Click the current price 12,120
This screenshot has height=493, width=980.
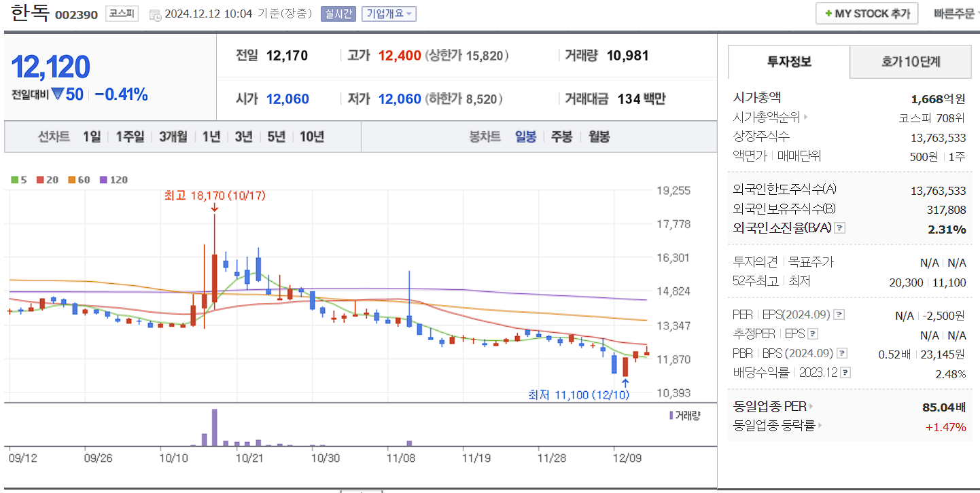tap(51, 67)
